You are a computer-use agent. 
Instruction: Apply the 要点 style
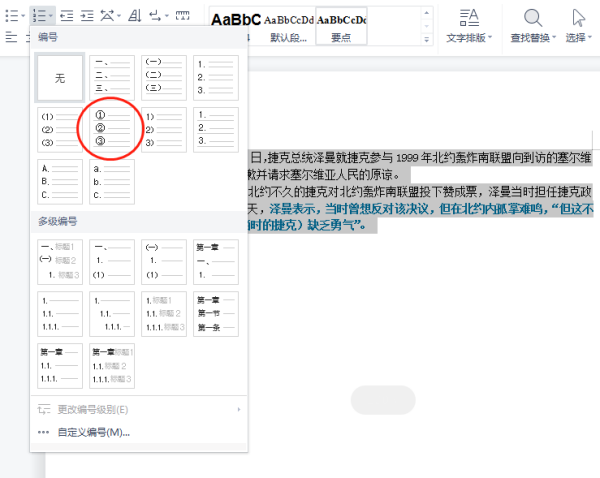point(341,26)
